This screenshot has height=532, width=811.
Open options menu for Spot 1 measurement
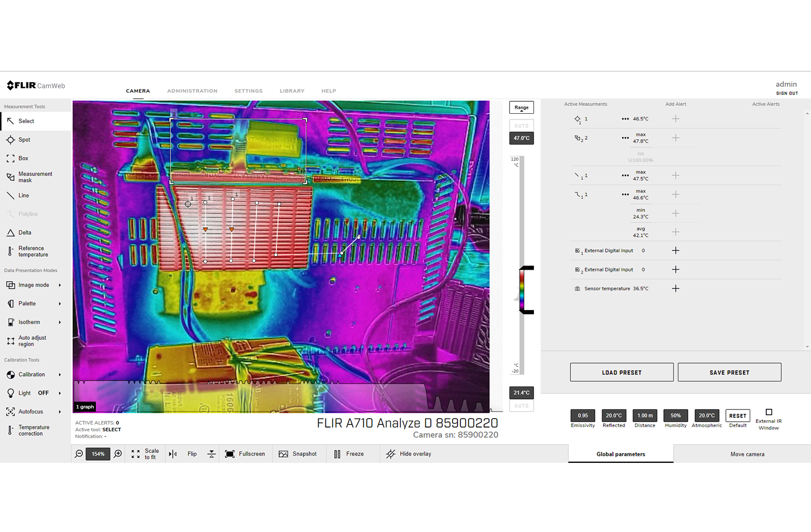(625, 119)
